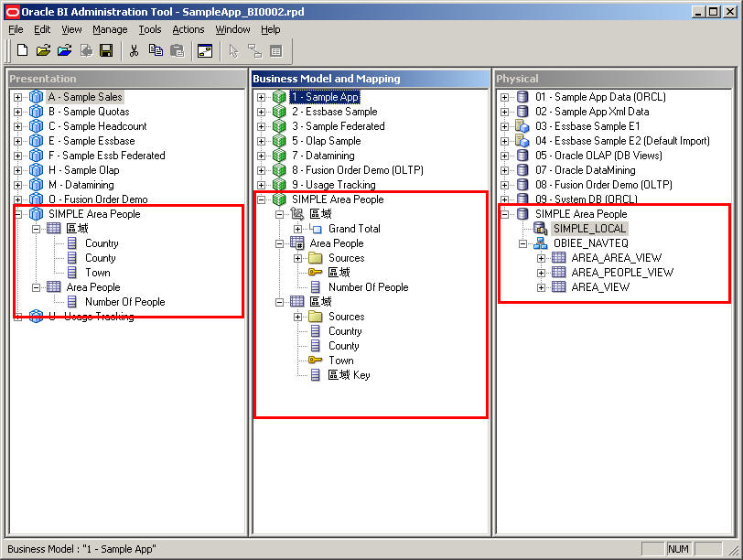Click the Save floppy disk icon
743x560 pixels.
click(106, 50)
